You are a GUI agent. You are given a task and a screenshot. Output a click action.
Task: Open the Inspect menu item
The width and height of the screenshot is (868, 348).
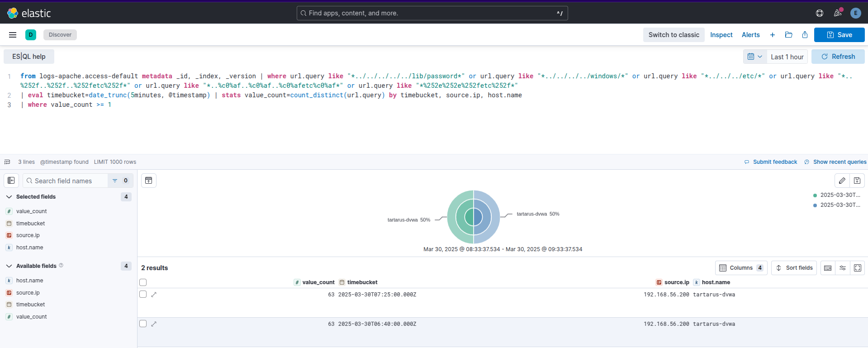tap(721, 35)
